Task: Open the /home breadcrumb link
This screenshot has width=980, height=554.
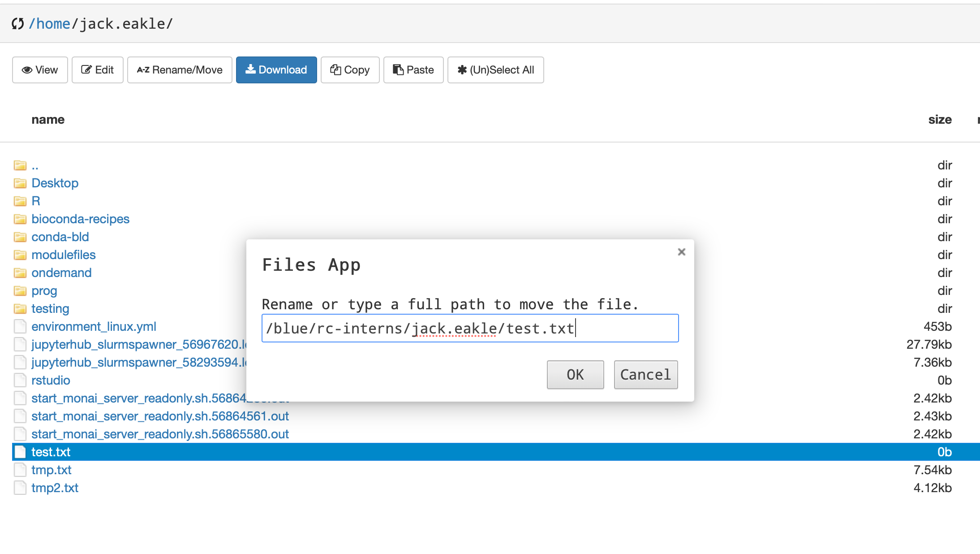Action: 50,24
